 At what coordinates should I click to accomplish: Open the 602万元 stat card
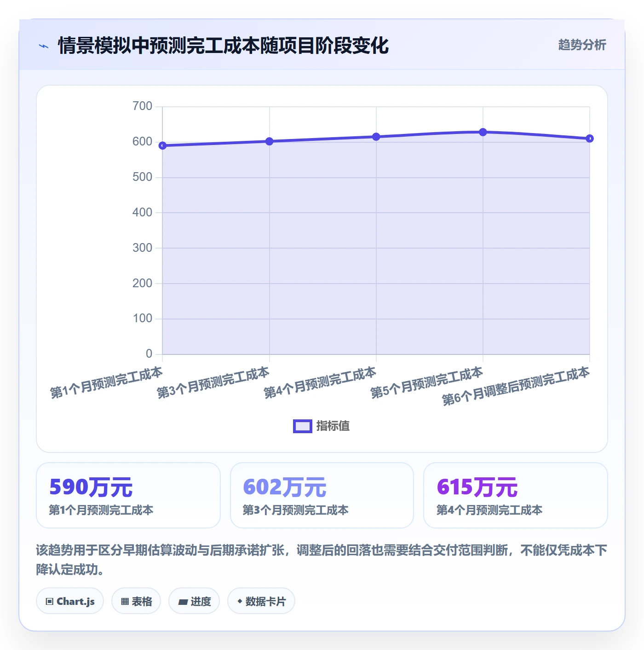coord(322,495)
